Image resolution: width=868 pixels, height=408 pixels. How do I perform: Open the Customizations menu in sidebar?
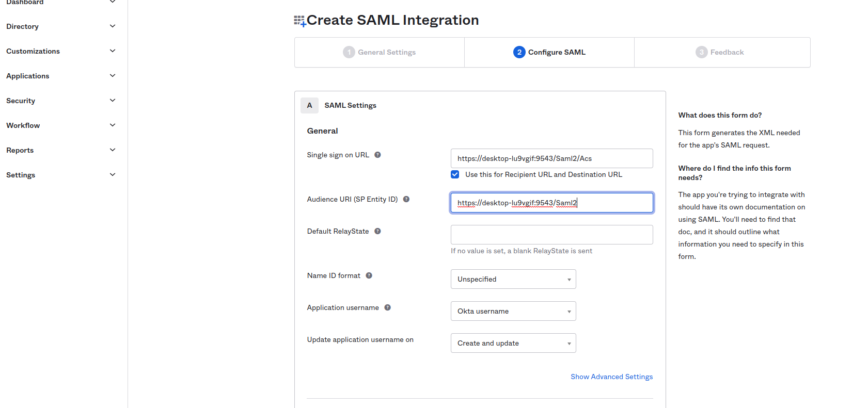[33, 51]
